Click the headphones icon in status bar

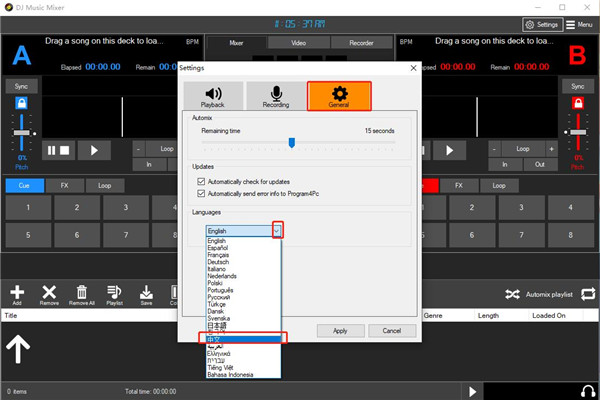584,391
